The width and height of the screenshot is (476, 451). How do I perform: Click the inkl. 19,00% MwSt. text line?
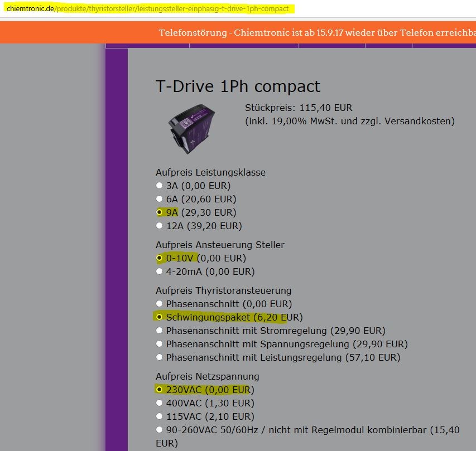350,122
